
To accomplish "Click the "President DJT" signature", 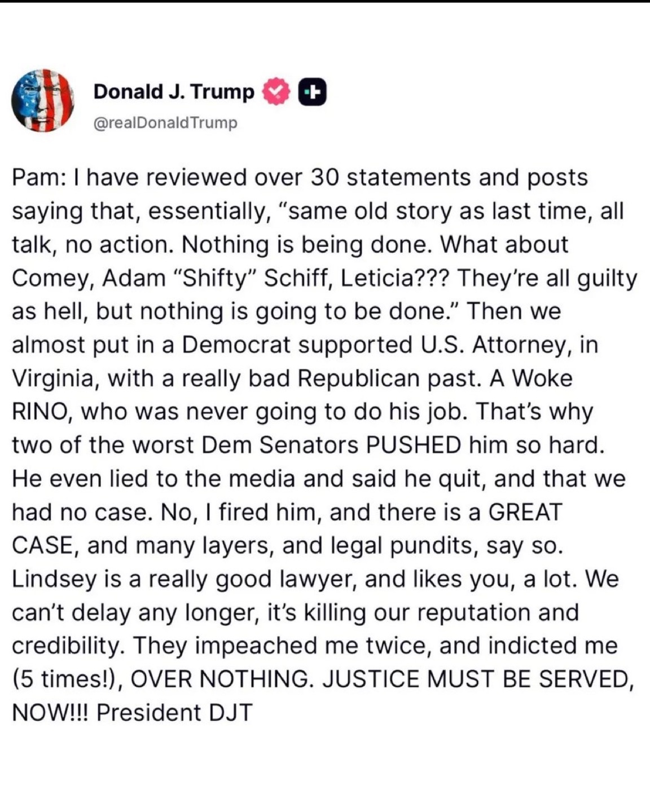I will [174, 713].
